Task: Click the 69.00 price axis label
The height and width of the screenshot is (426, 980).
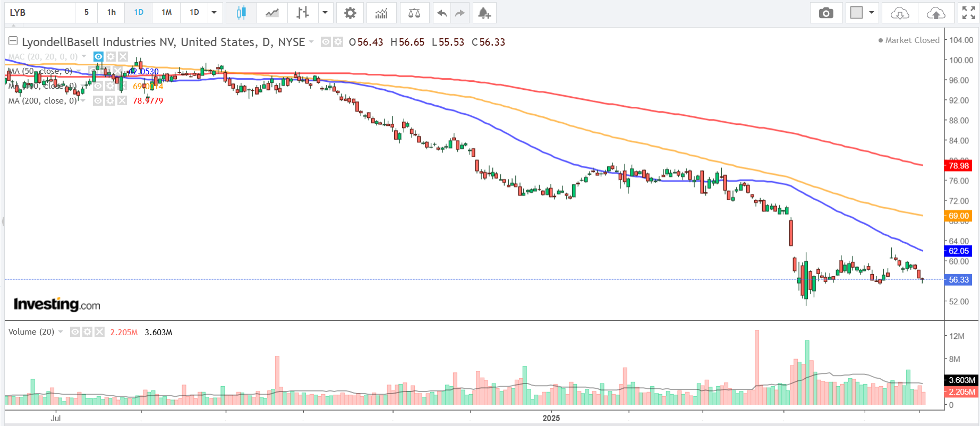Action: pyautogui.click(x=958, y=216)
